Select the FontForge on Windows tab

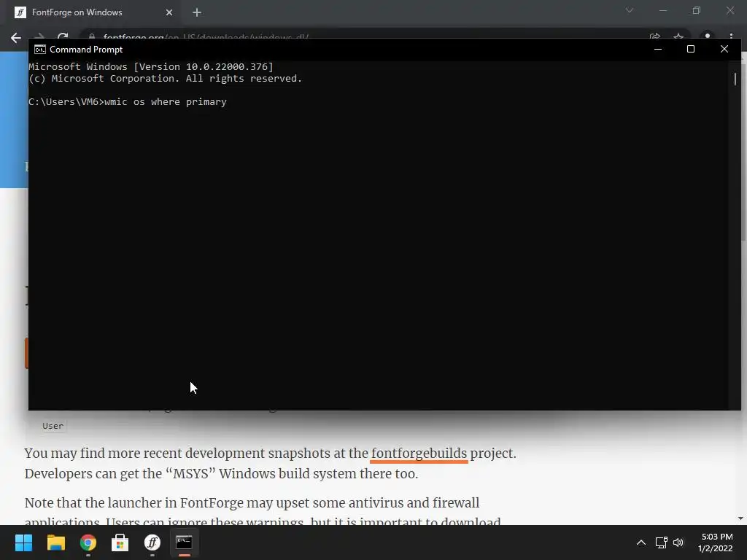(93, 12)
